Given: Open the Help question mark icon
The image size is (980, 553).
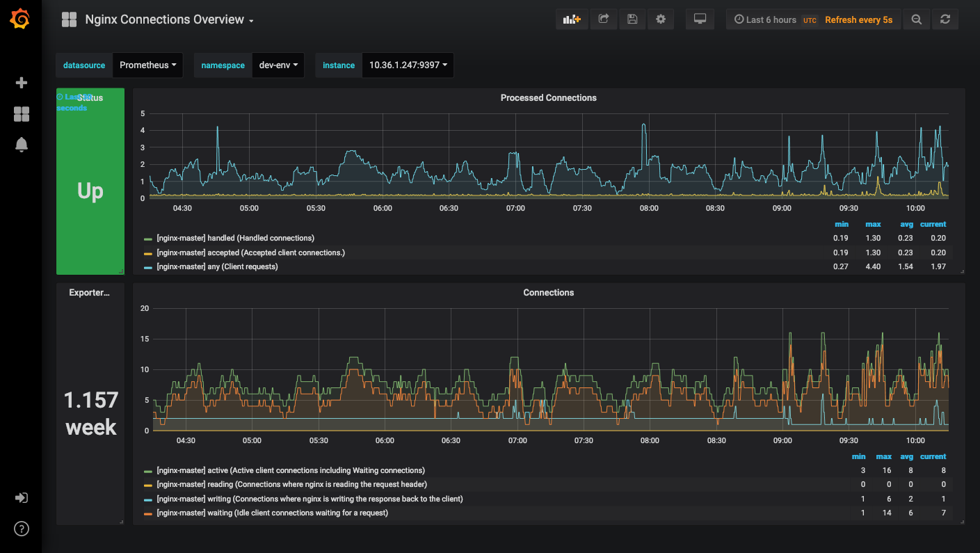Looking at the screenshot, I should 22,529.
